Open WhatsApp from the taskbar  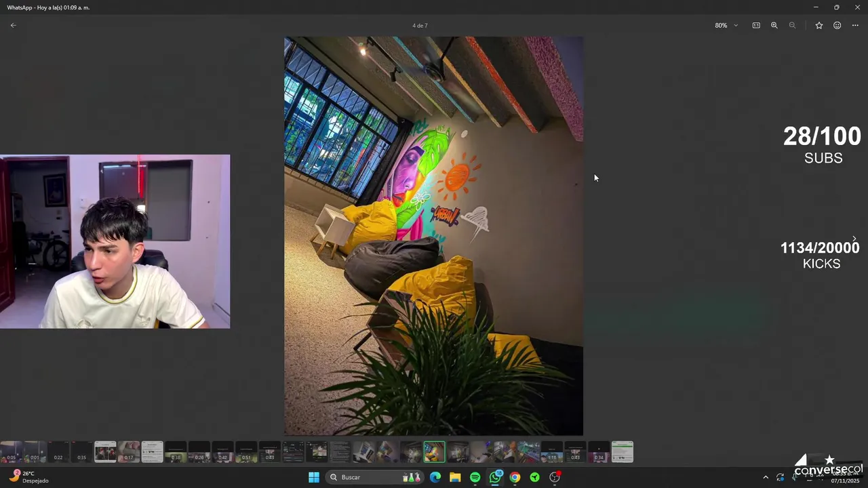click(495, 477)
